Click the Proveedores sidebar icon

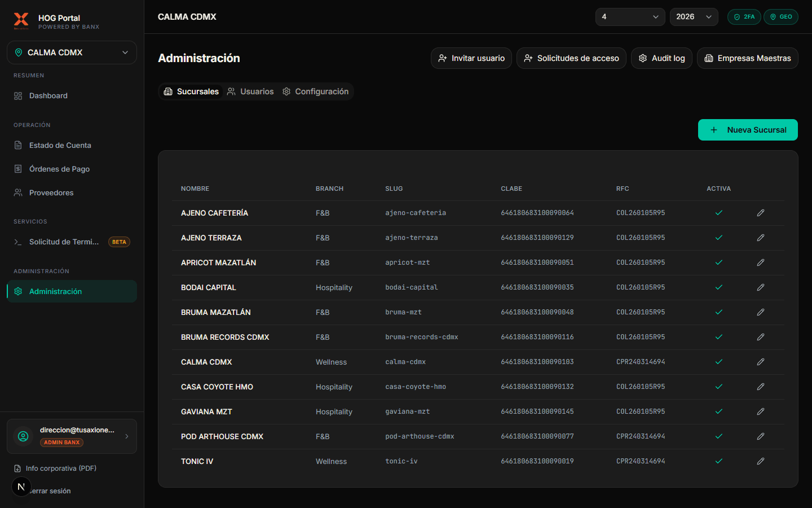pos(17,192)
